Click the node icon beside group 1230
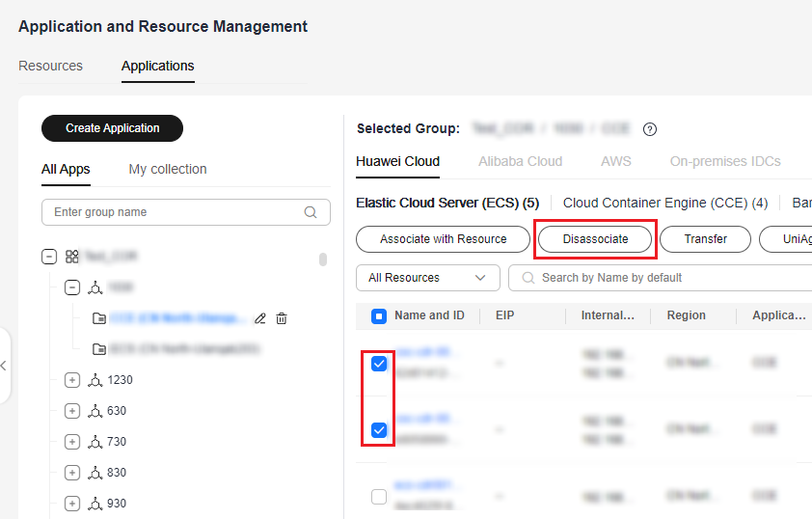Image resolution: width=812 pixels, height=519 pixels. pos(95,380)
